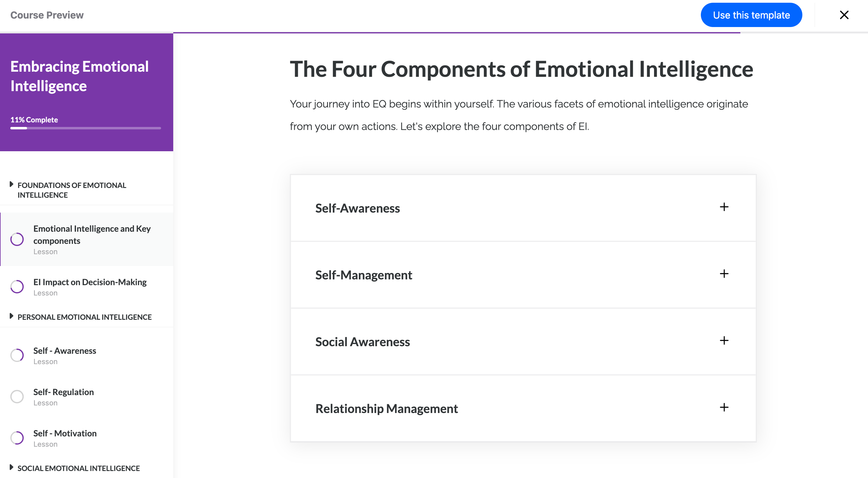Click the progress circle for EI Impact on Decision-Making
This screenshot has height=478, width=868.
[x=17, y=286]
